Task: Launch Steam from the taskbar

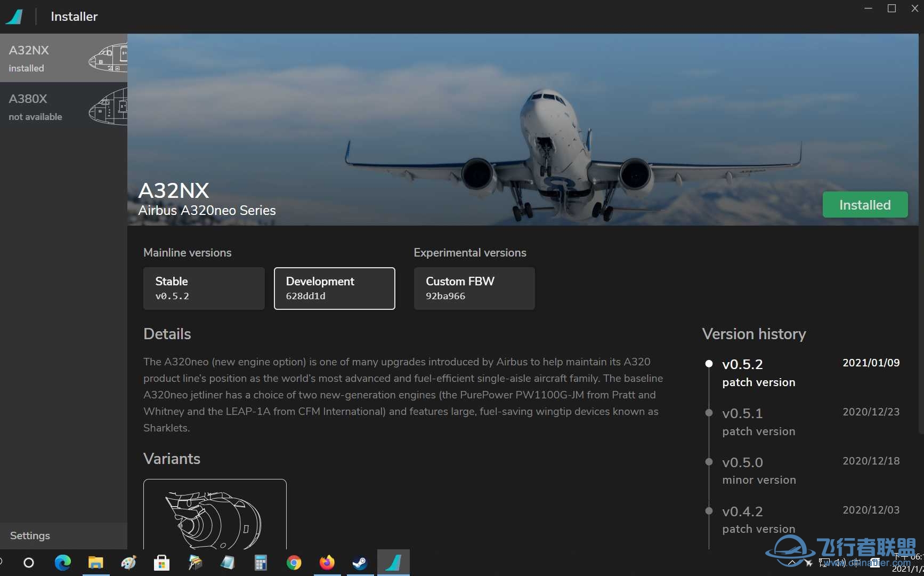Action: [x=360, y=563]
